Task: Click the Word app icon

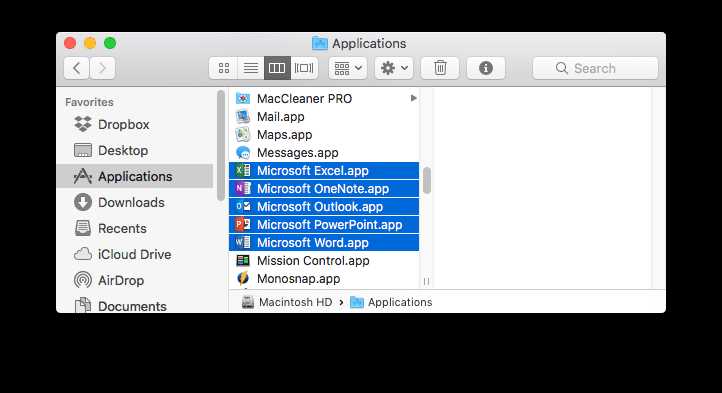Action: click(243, 242)
